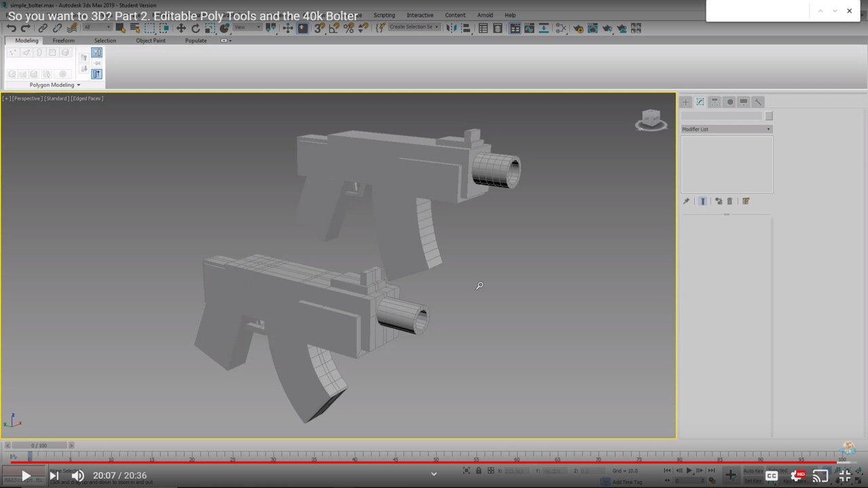
Task: Open the Scripting menu
Action: 384,15
